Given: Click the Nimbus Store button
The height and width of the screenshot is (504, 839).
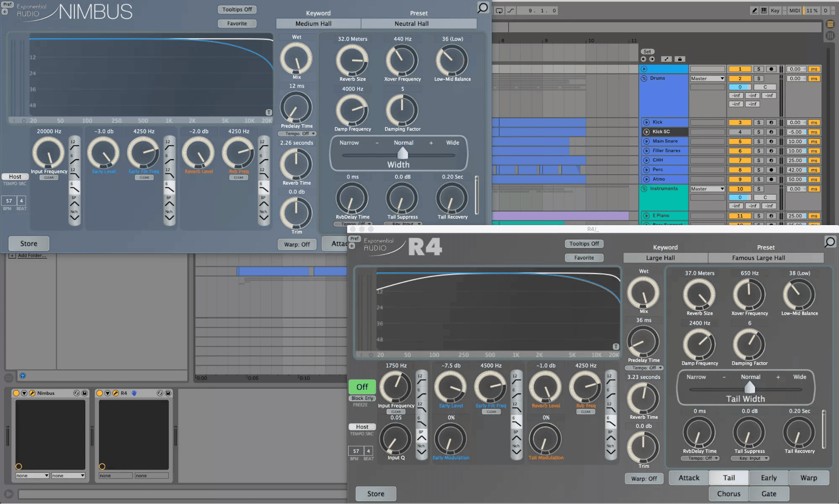Looking at the screenshot, I should 29,243.
